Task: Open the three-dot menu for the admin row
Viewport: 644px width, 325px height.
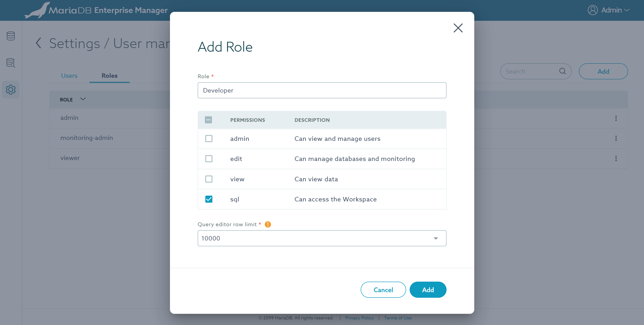Action: point(616,118)
